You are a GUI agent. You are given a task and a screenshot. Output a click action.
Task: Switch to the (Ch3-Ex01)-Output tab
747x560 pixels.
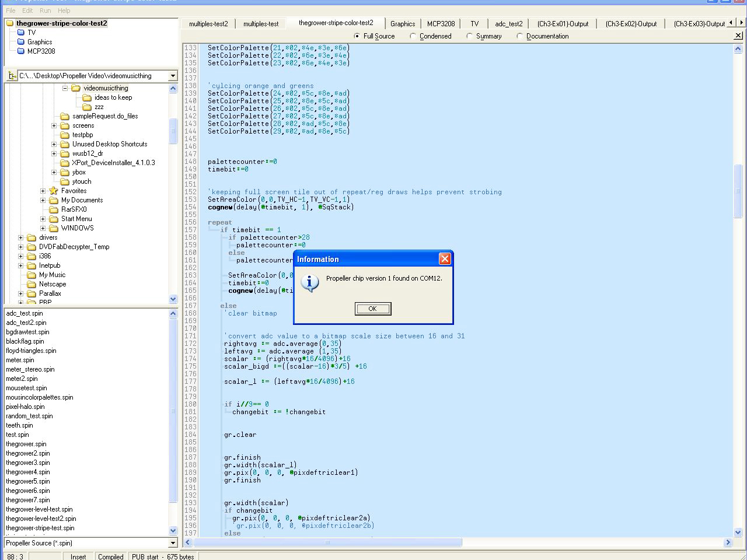coord(563,24)
